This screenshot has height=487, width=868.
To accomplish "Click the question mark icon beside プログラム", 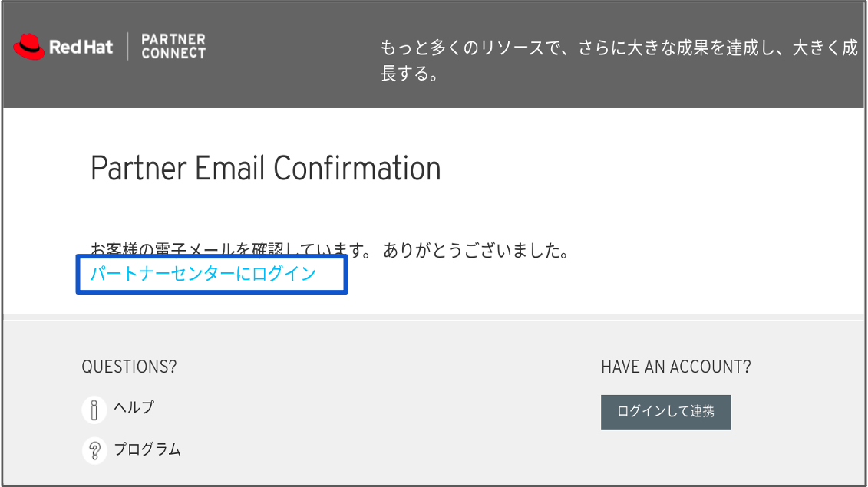I will point(94,451).
